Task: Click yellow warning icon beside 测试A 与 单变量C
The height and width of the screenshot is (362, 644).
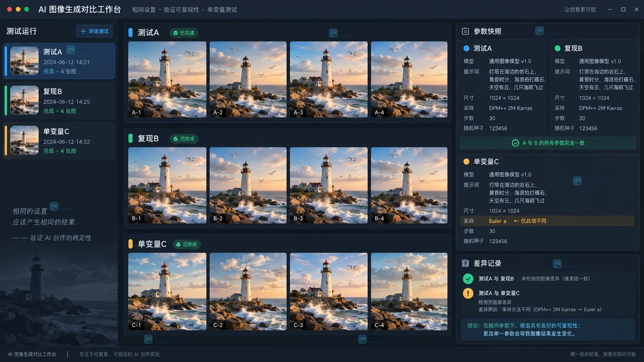Action: point(468,293)
